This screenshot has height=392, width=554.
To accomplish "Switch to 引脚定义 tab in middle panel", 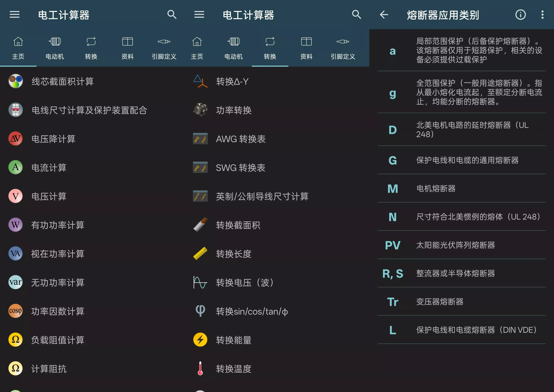I will pyautogui.click(x=343, y=48).
